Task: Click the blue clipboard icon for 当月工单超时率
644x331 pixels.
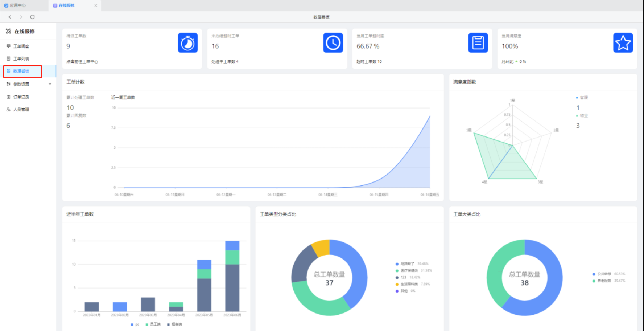Action: click(x=478, y=43)
